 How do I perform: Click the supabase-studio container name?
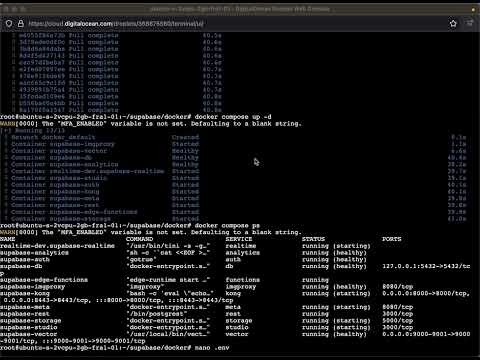(x=29, y=327)
